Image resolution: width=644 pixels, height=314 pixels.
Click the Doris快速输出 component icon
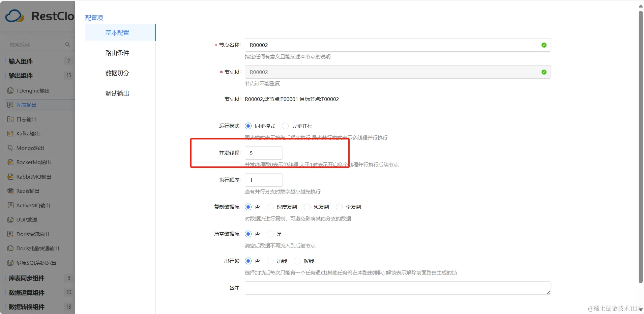click(10, 234)
